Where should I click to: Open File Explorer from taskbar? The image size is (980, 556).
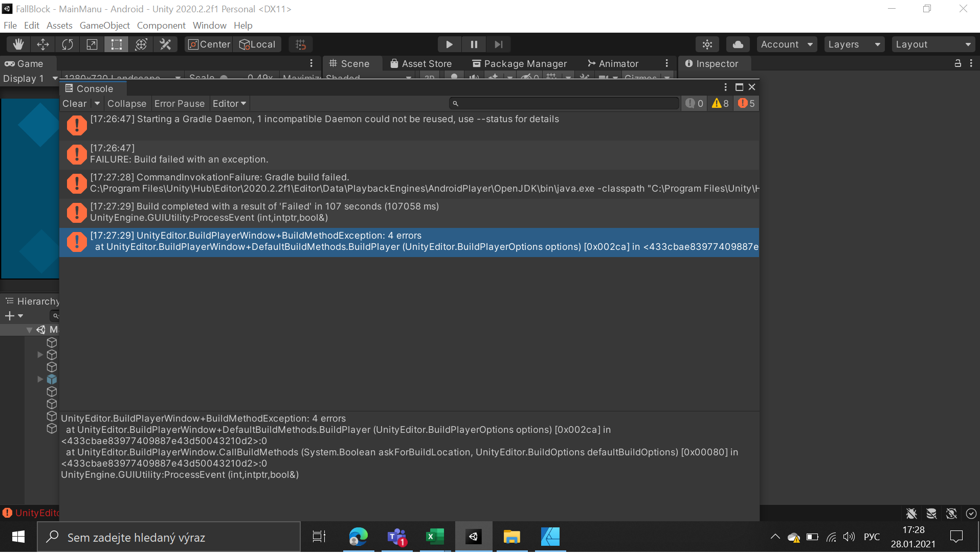511,537
